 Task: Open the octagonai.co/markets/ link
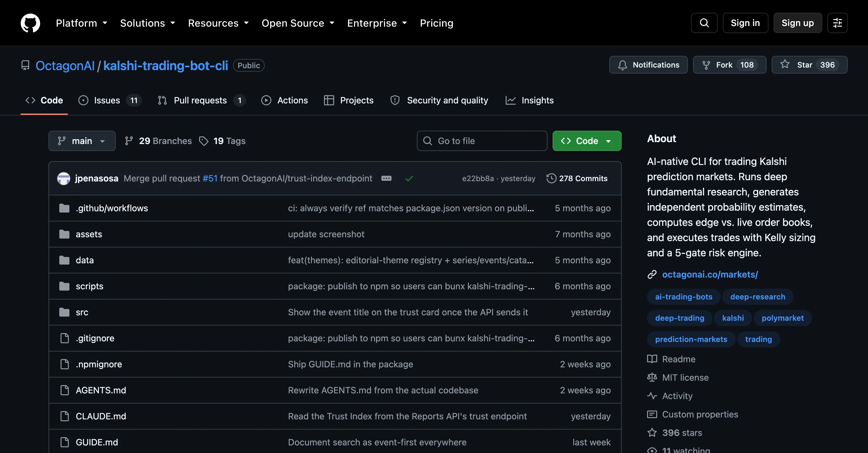(709, 274)
